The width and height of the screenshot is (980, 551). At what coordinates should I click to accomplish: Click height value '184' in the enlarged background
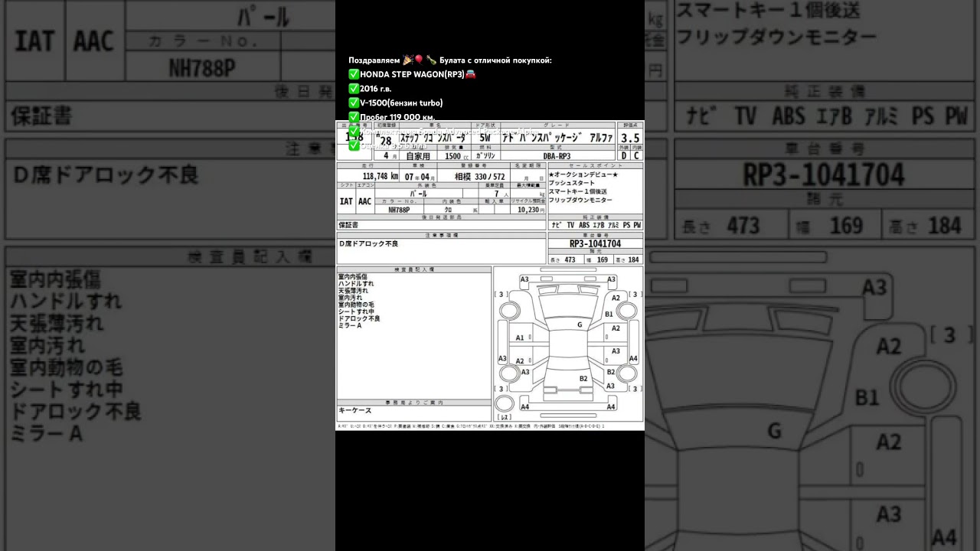pos(944,226)
